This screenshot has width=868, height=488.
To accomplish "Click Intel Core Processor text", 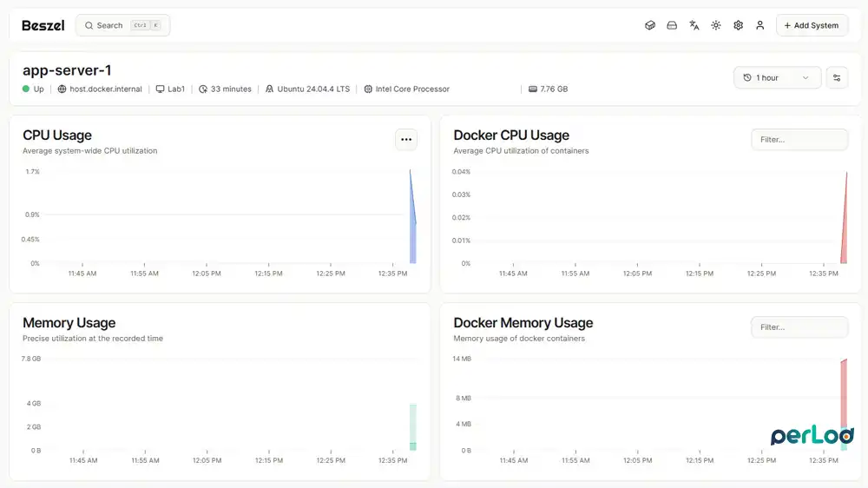I will pyautogui.click(x=412, y=89).
